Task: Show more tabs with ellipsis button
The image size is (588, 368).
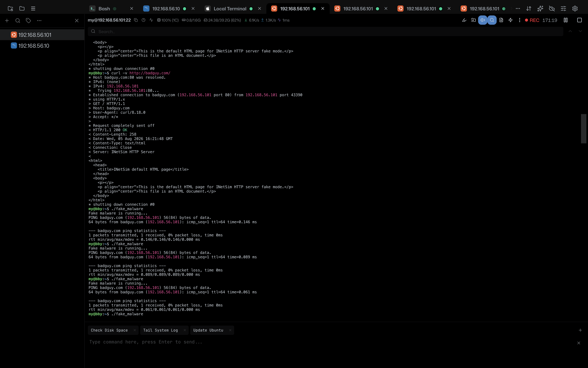Action: (x=518, y=9)
